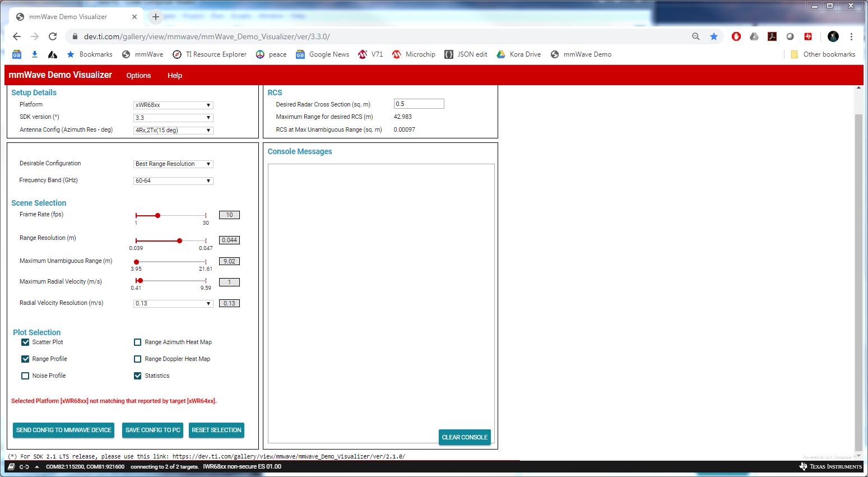
Task: Open the Google Drive extension icon
Action: pyautogui.click(x=754, y=36)
